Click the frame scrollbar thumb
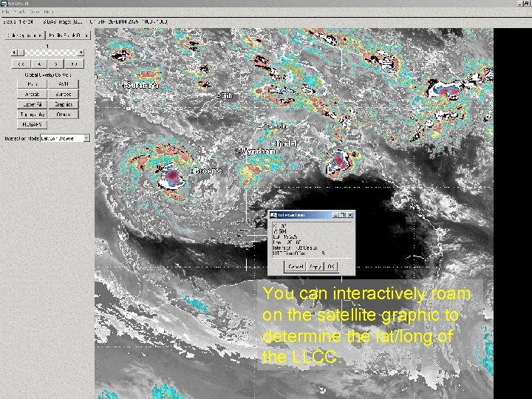The width and height of the screenshot is (532, 399). pyautogui.click(x=21, y=52)
